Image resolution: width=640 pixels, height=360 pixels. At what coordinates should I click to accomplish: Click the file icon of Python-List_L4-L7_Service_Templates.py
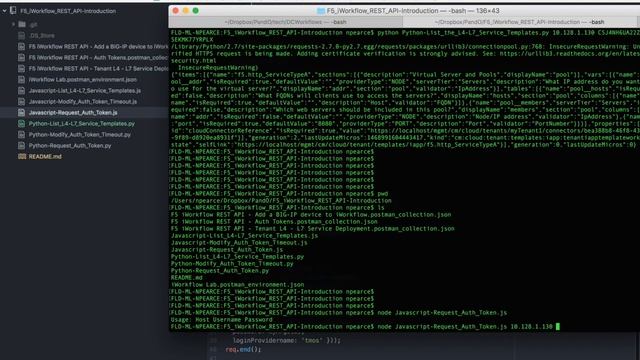coord(22,123)
